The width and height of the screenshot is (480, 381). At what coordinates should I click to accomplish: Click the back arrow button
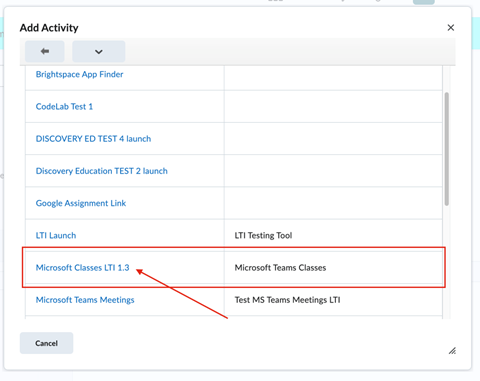point(45,51)
